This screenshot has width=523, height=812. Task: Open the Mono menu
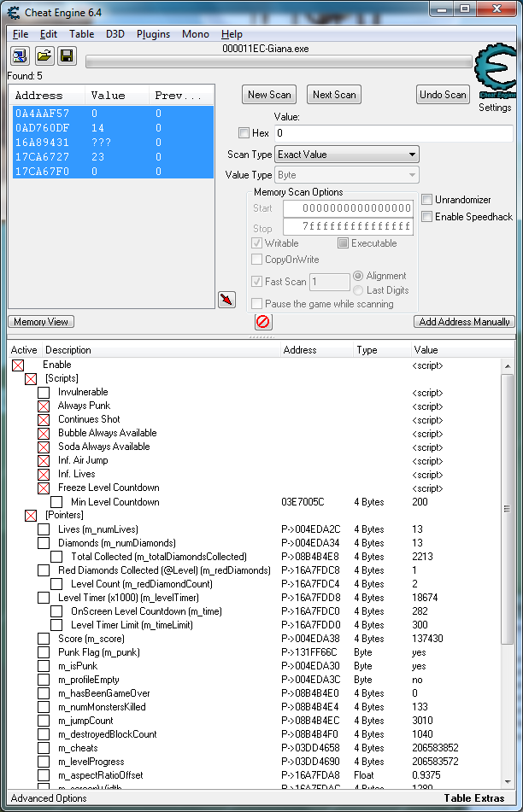click(x=196, y=34)
